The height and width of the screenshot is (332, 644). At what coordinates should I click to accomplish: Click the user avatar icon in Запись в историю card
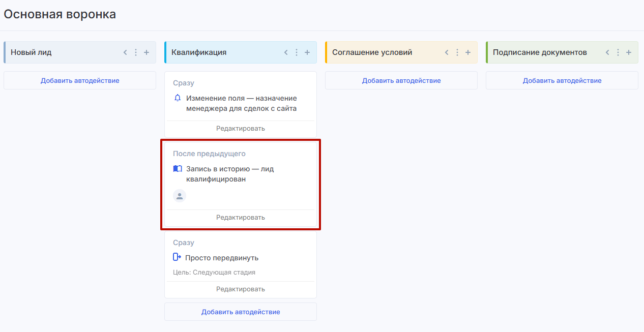tap(180, 196)
